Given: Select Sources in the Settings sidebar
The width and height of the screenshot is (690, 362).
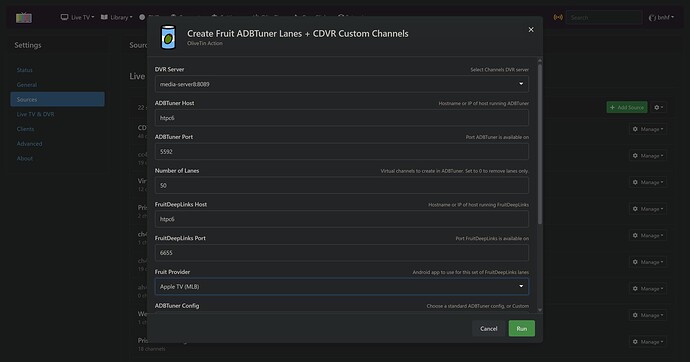Looking at the screenshot, I should click(x=57, y=99).
